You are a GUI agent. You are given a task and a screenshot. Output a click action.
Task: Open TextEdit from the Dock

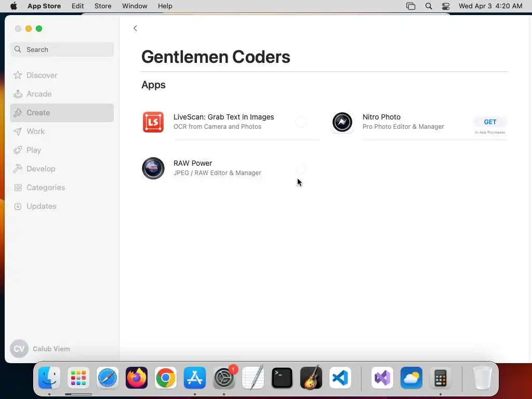click(x=253, y=378)
